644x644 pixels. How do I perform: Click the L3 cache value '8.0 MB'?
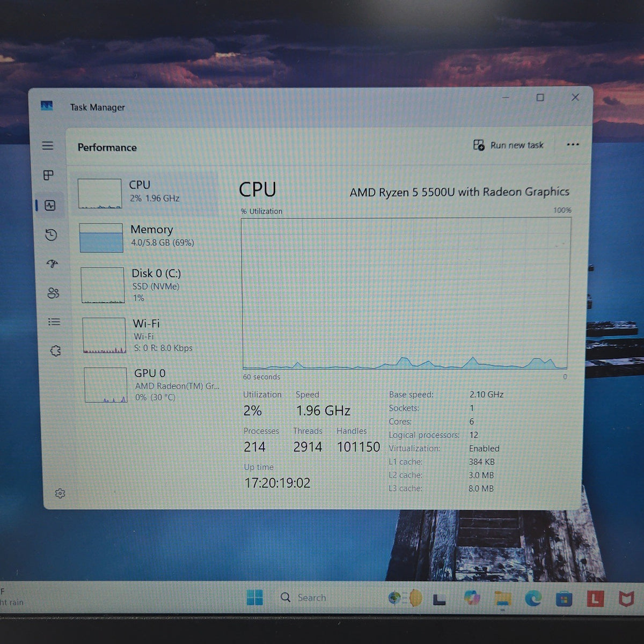click(x=481, y=489)
